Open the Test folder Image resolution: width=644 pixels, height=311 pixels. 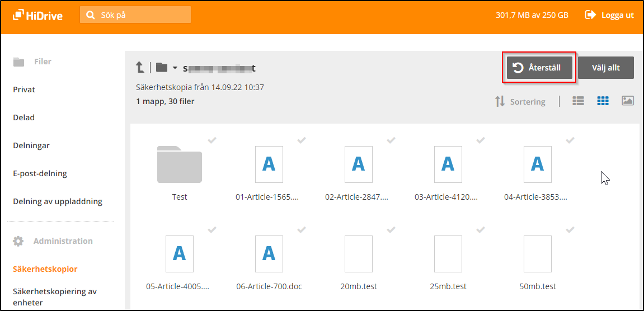tap(179, 165)
